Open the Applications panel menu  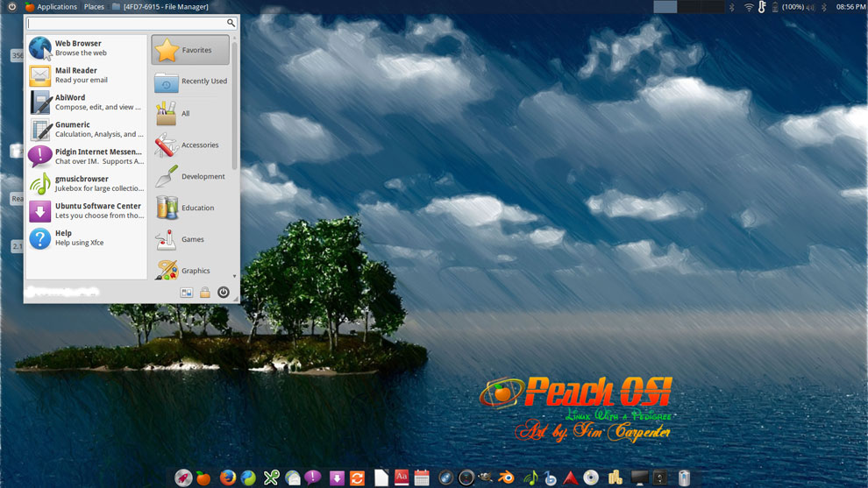click(51, 7)
